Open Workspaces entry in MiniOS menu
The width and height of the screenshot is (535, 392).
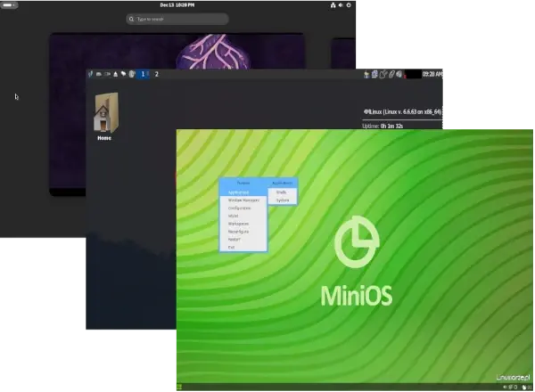pos(243,224)
